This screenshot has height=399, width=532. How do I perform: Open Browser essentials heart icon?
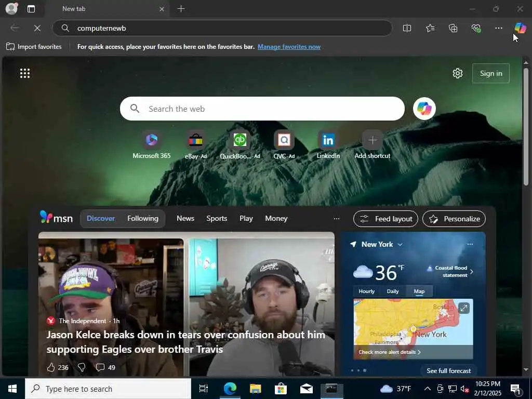[x=476, y=28]
